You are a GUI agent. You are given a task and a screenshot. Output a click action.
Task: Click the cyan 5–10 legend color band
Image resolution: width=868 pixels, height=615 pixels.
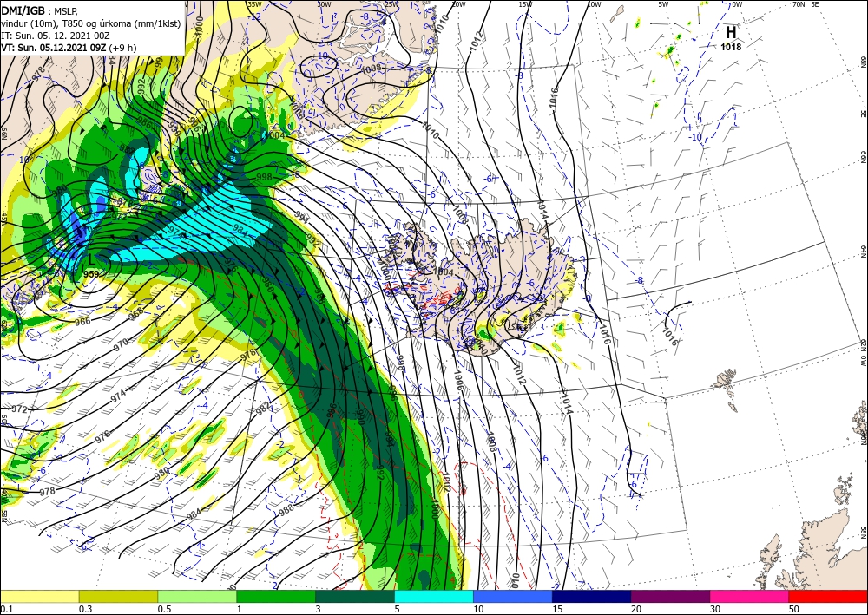pos(434,596)
